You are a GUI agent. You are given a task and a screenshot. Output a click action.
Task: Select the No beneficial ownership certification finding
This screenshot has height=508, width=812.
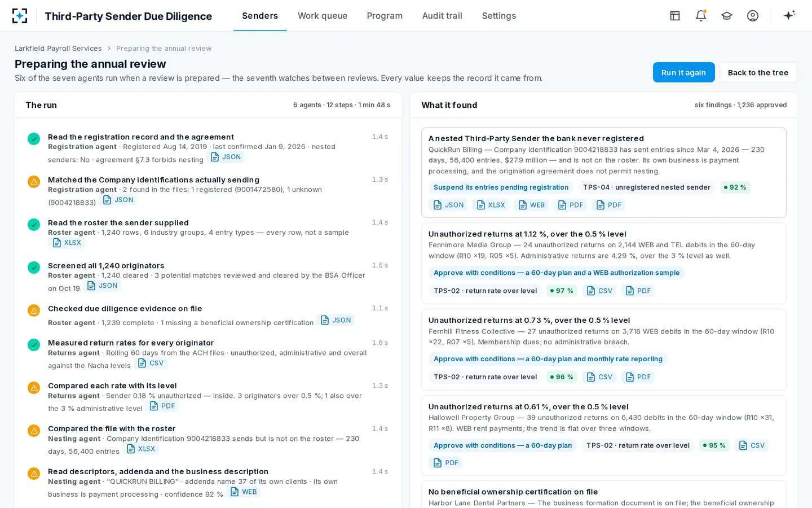click(x=604, y=495)
